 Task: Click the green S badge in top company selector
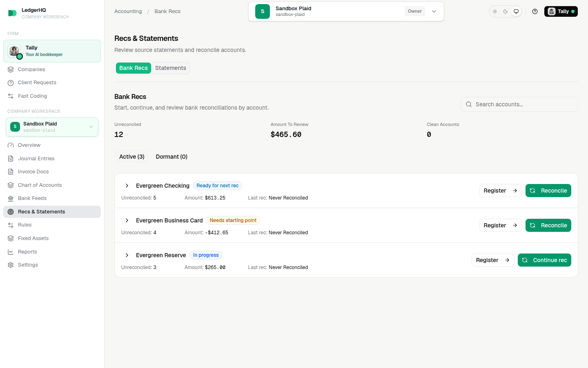click(263, 11)
